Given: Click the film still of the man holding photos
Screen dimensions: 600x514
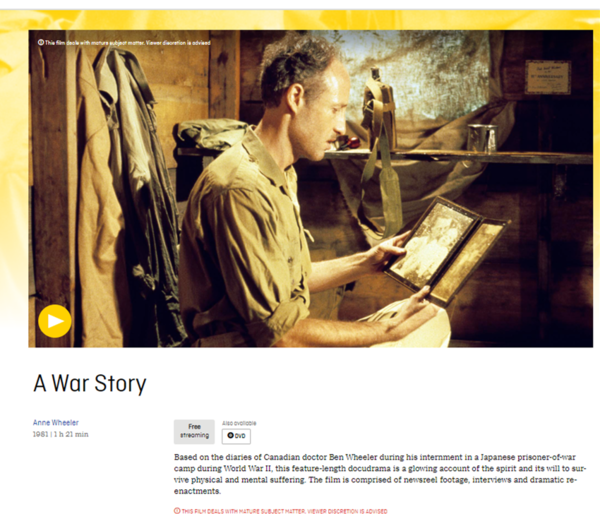Looking at the screenshot, I should coord(311,189).
